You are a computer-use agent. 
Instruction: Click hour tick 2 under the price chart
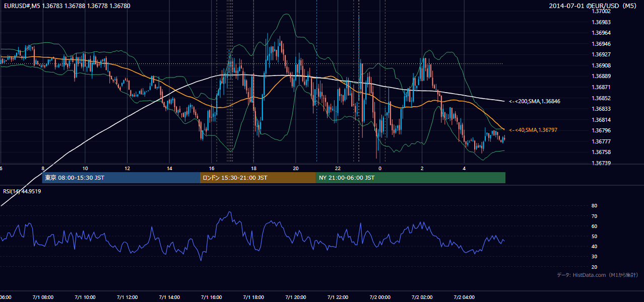point(422,168)
